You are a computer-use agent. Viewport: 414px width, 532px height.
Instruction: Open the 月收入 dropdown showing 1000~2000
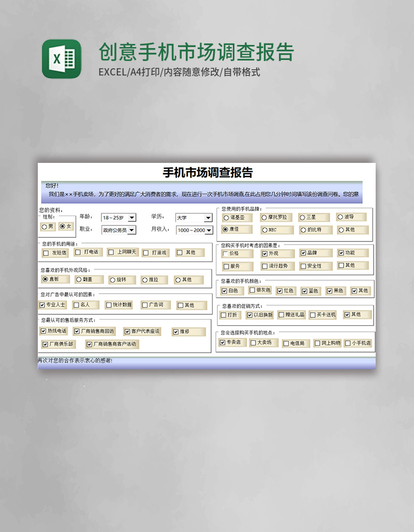[209, 230]
